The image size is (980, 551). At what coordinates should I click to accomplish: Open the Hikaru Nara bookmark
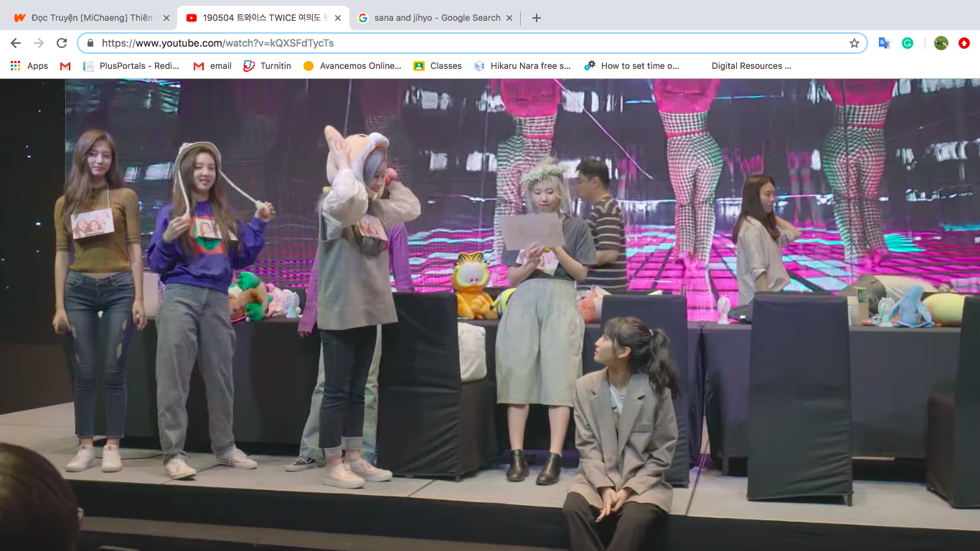(522, 66)
